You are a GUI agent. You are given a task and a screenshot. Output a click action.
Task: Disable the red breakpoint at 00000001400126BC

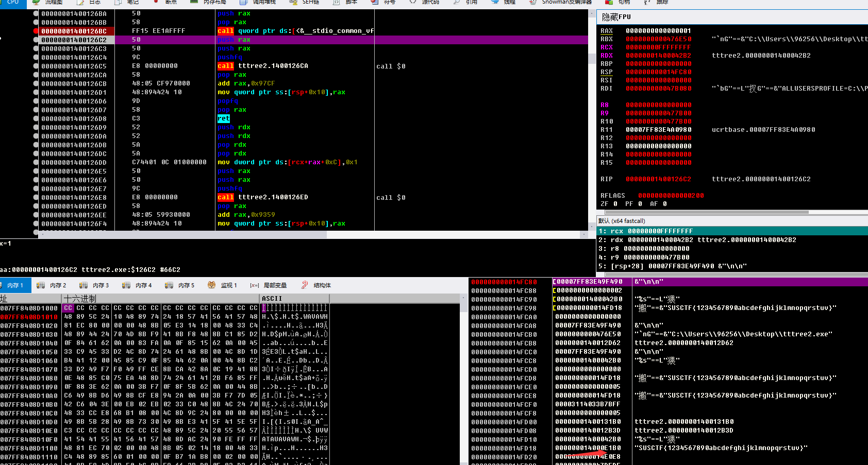click(x=36, y=31)
